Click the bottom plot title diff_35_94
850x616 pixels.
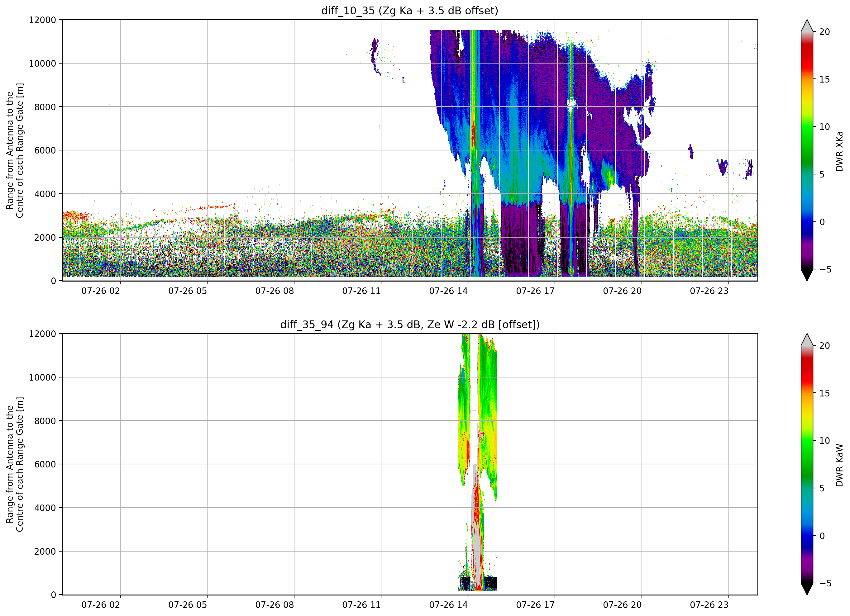coord(410,325)
